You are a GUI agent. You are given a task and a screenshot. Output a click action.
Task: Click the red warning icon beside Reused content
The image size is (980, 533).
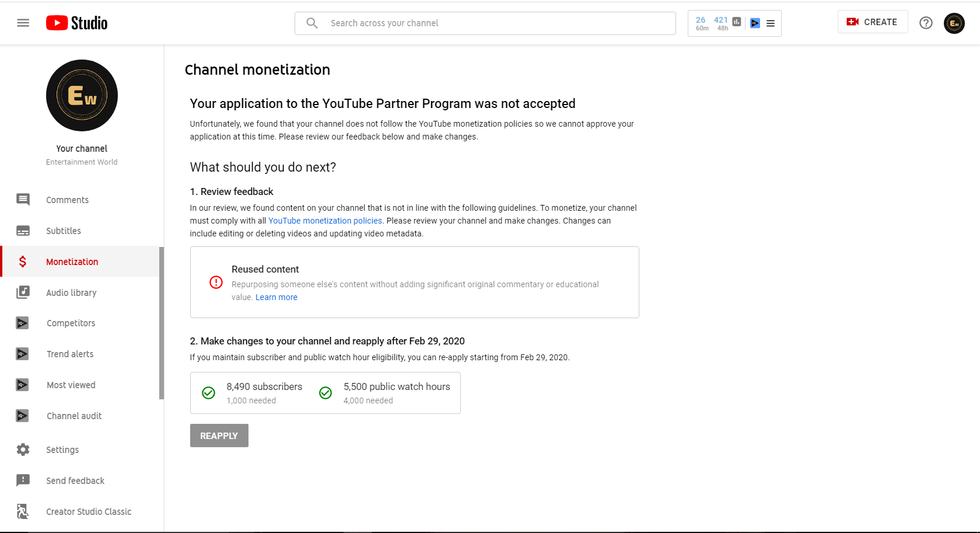pyautogui.click(x=216, y=283)
